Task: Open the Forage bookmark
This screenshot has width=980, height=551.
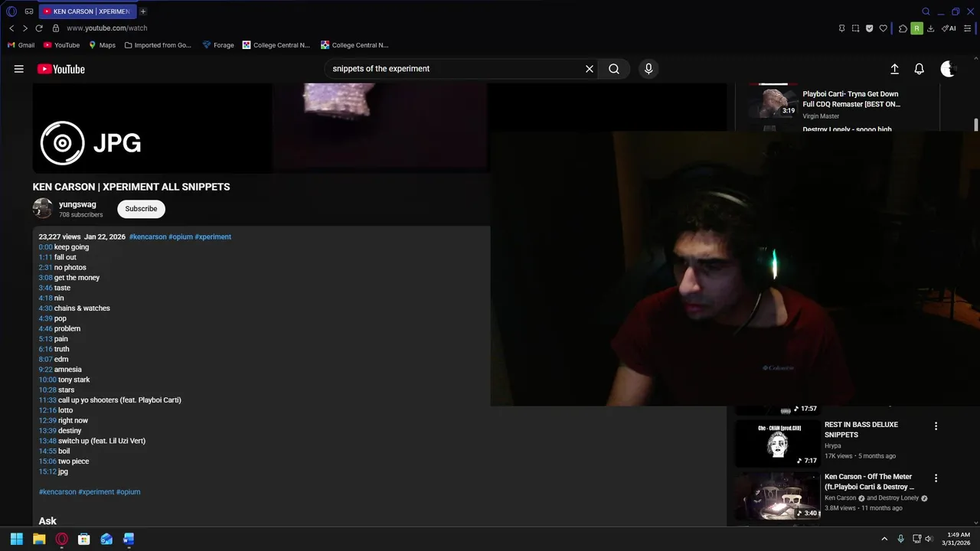Action: [218, 45]
